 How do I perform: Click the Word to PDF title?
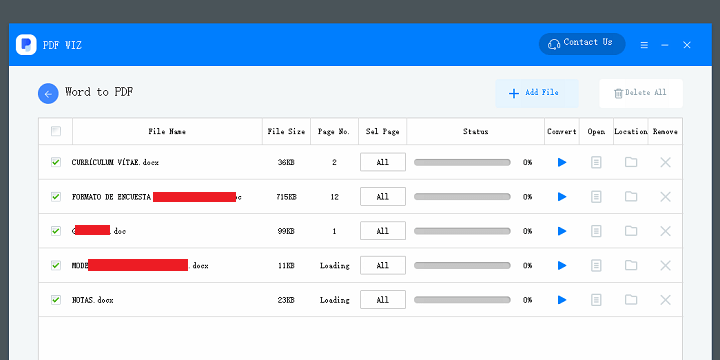[x=99, y=92]
